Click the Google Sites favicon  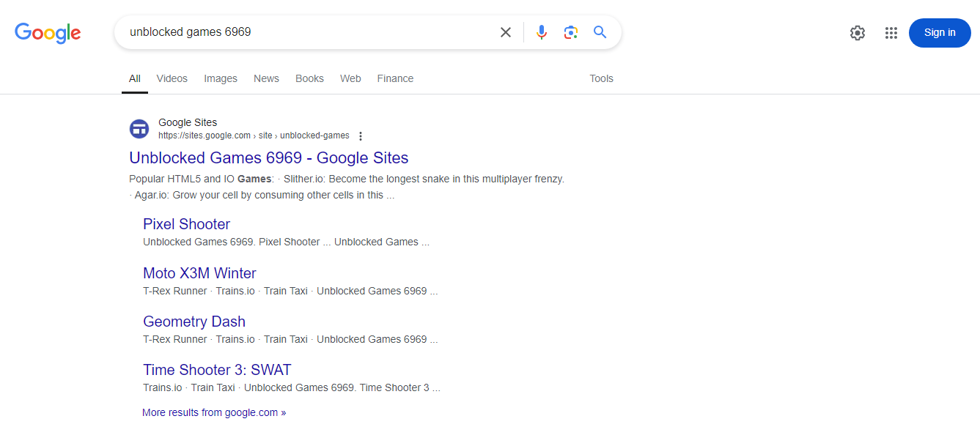pyautogui.click(x=139, y=129)
